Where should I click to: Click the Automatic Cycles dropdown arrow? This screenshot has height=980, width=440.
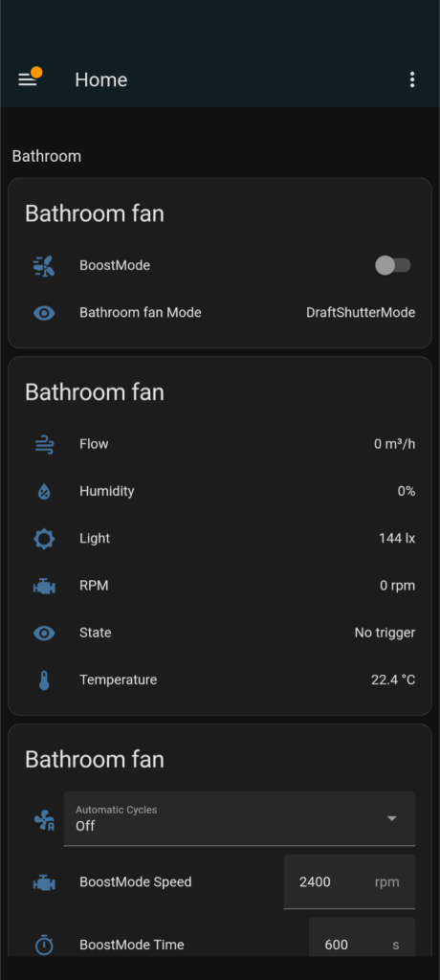(x=392, y=819)
